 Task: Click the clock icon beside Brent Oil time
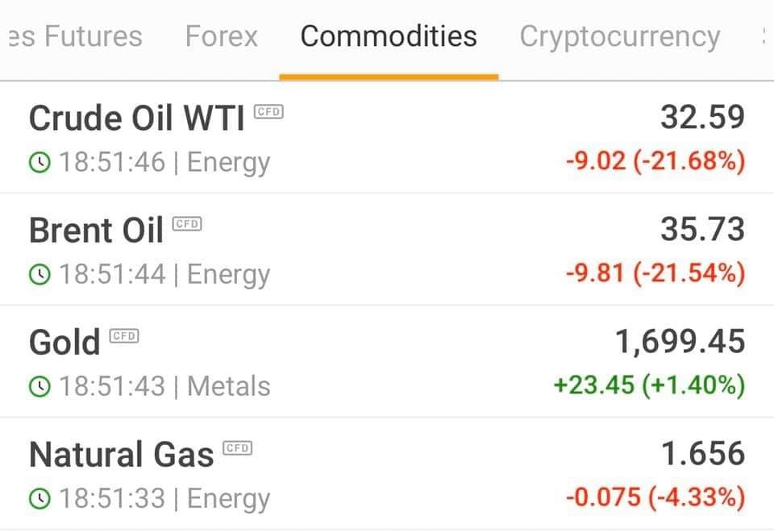(x=40, y=274)
